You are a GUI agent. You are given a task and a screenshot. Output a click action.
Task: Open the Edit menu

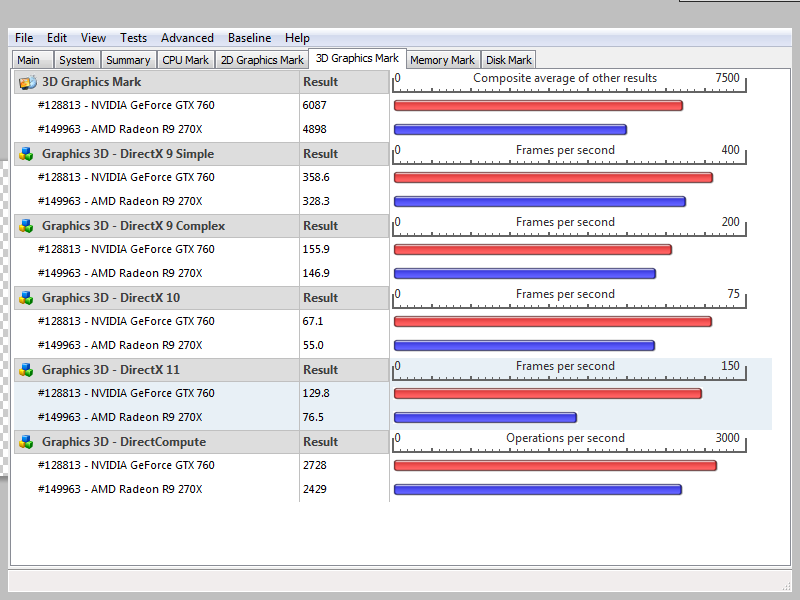[57, 38]
